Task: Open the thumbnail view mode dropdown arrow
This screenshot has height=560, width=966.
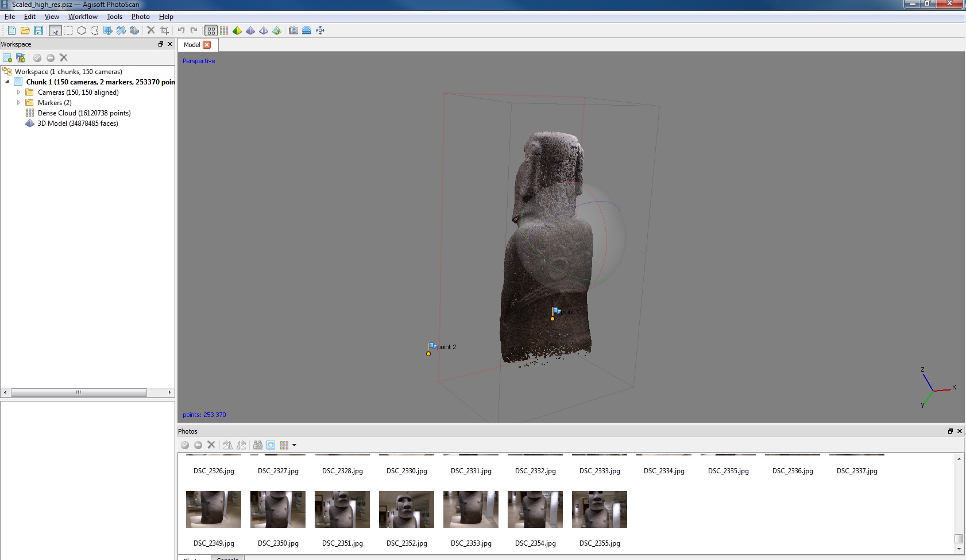Action: 295,445
